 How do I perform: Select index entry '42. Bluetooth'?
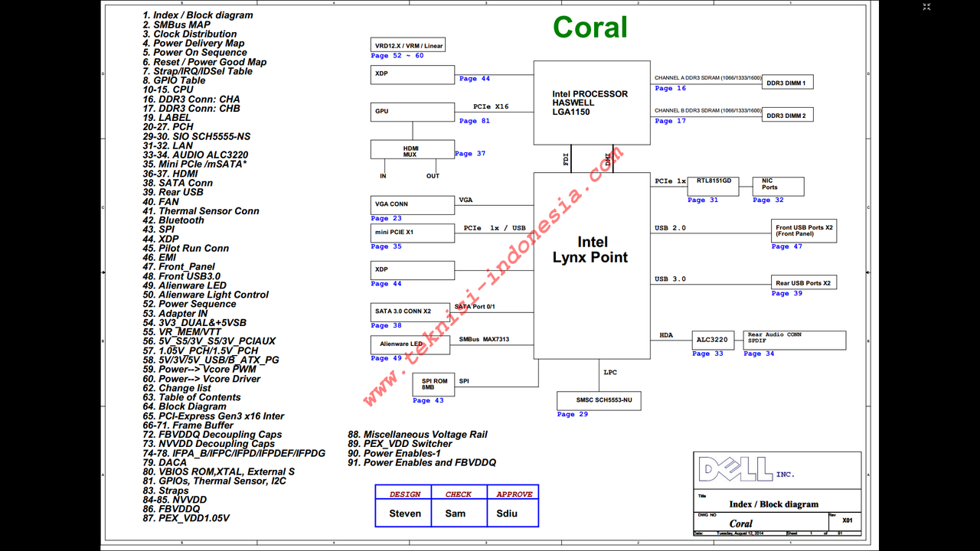(173, 220)
